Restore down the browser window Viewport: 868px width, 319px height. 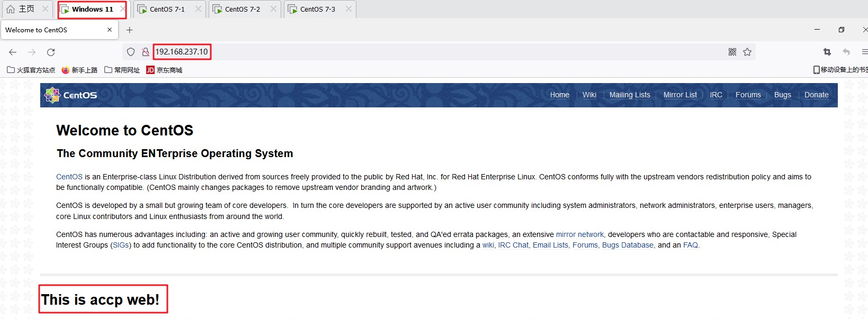tap(842, 30)
